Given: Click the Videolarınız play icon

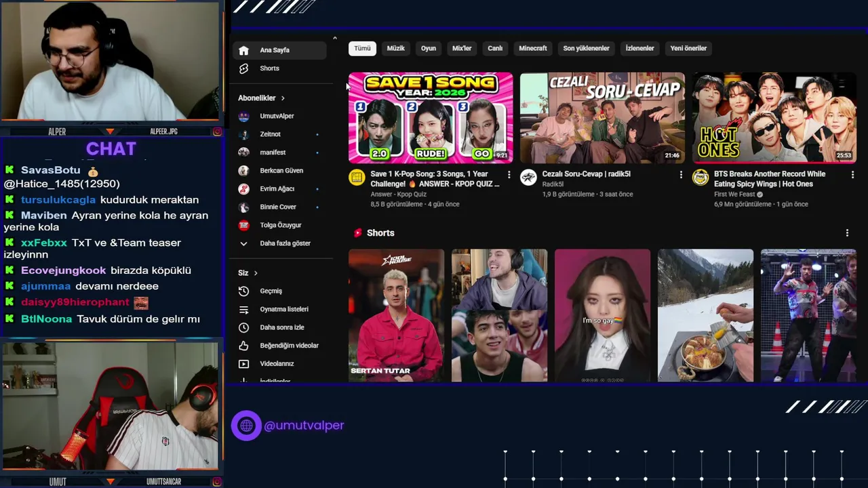Looking at the screenshot, I should (x=244, y=364).
